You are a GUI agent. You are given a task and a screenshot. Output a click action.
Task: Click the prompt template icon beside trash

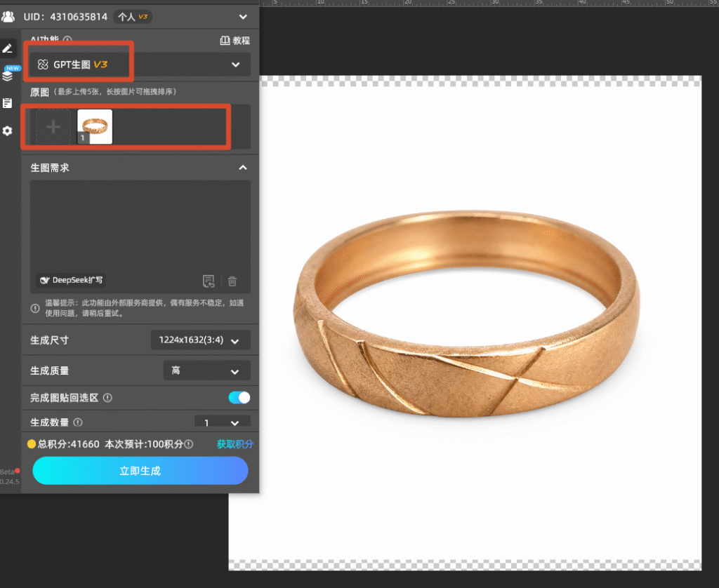[209, 281]
